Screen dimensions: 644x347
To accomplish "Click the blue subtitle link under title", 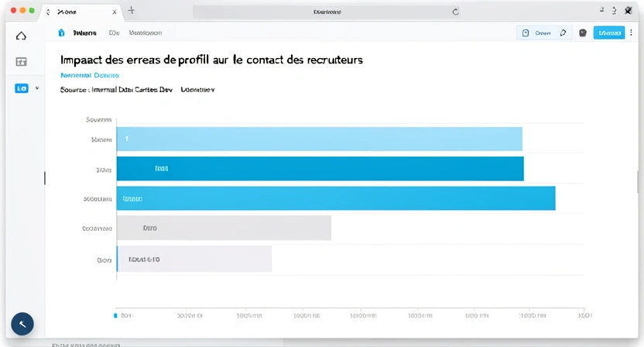I will 90,75.
